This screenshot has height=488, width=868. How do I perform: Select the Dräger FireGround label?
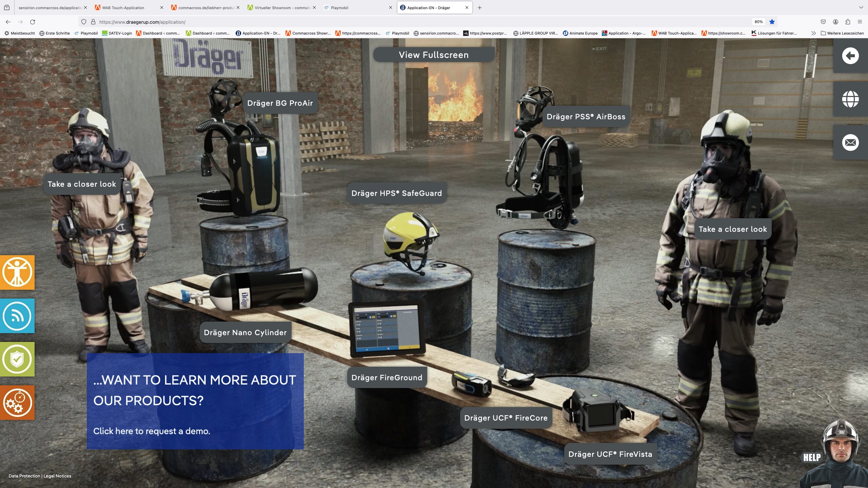(387, 378)
